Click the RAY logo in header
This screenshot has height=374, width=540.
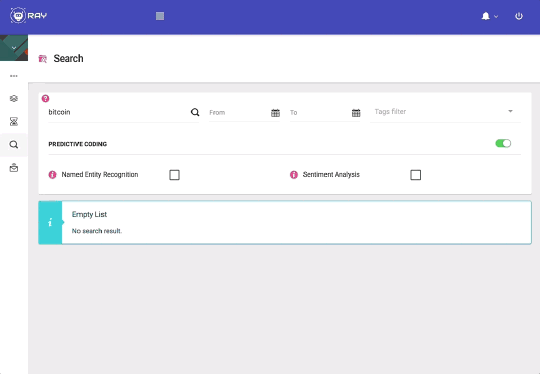pyautogui.click(x=29, y=15)
